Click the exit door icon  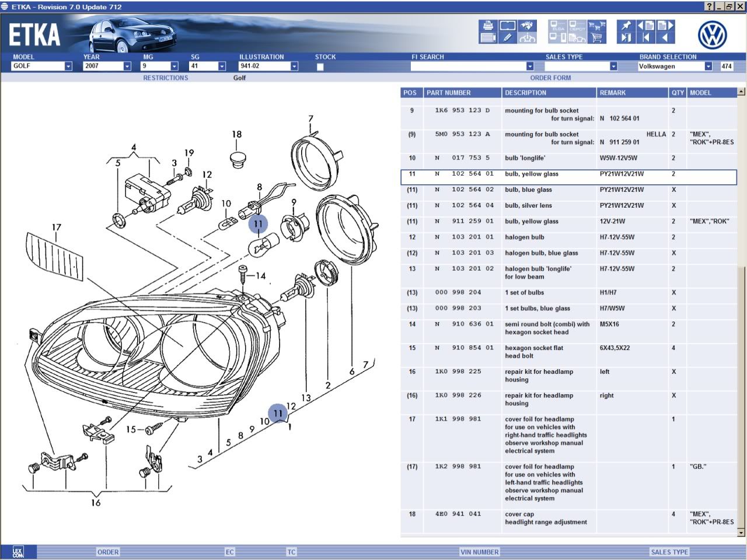(x=626, y=37)
